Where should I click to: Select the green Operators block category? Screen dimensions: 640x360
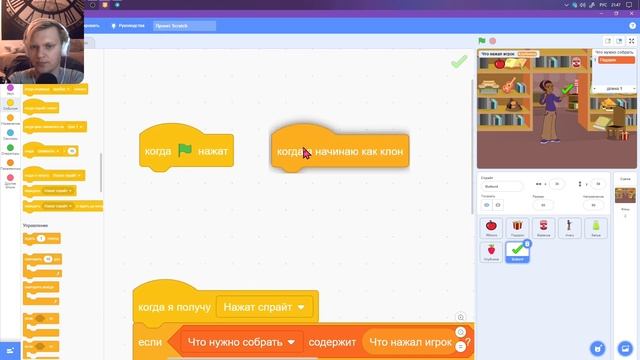tap(10, 149)
